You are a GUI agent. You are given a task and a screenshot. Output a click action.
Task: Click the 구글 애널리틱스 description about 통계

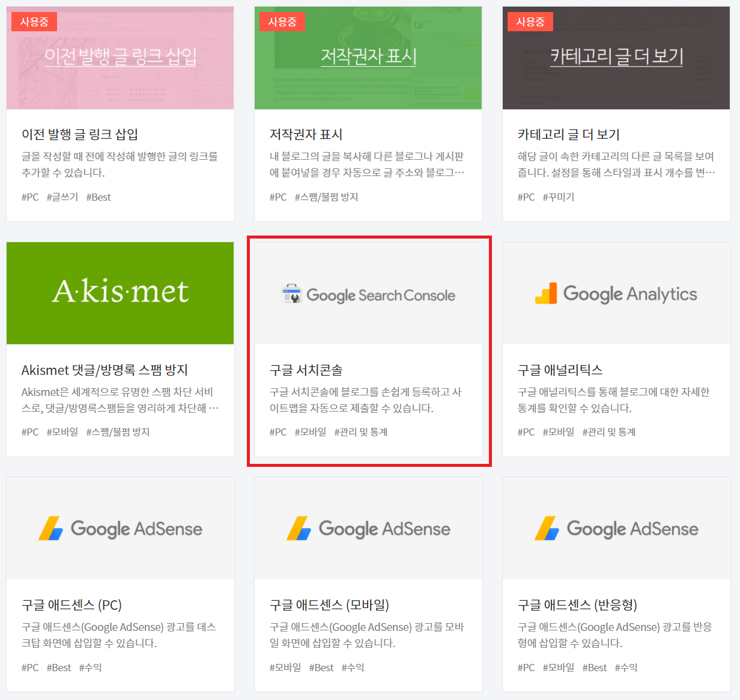tap(614, 400)
